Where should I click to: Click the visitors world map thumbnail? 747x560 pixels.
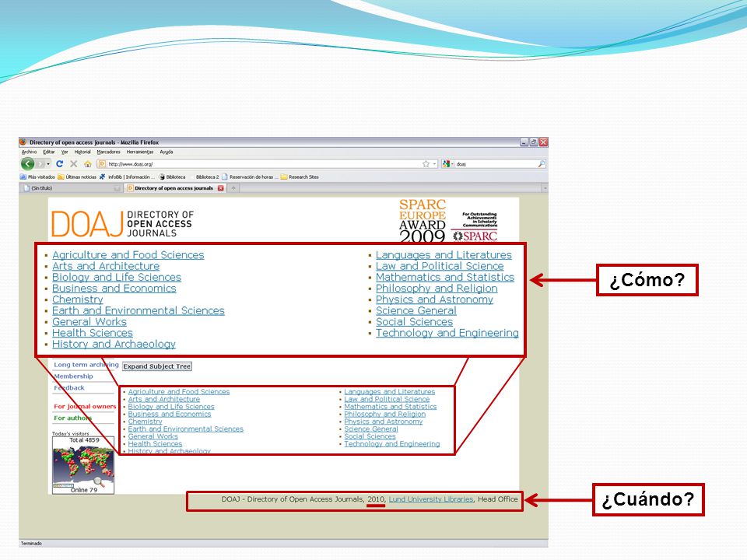click(83, 465)
